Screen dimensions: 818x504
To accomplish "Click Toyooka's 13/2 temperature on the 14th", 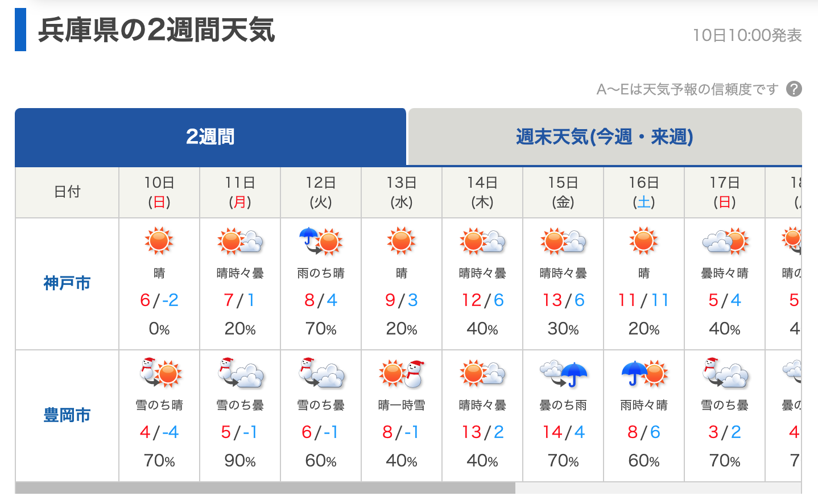I will tap(482, 432).
